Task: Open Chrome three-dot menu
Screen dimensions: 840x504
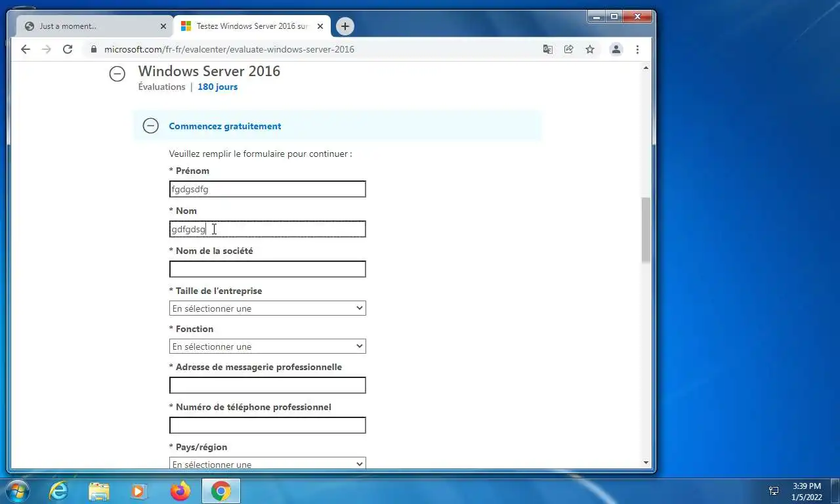Action: (x=637, y=49)
